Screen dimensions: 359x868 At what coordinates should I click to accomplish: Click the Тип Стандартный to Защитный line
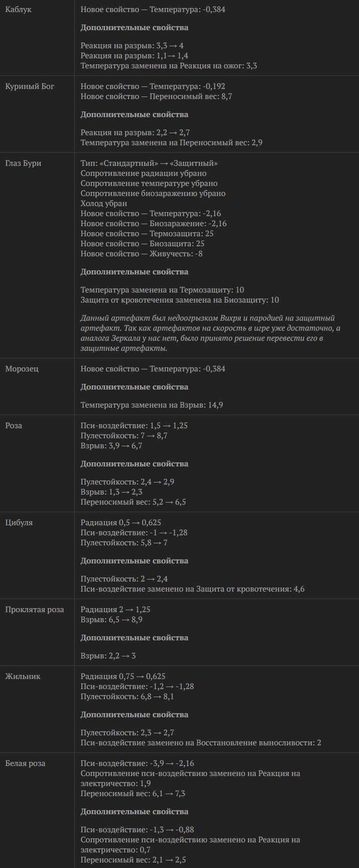[149, 163]
